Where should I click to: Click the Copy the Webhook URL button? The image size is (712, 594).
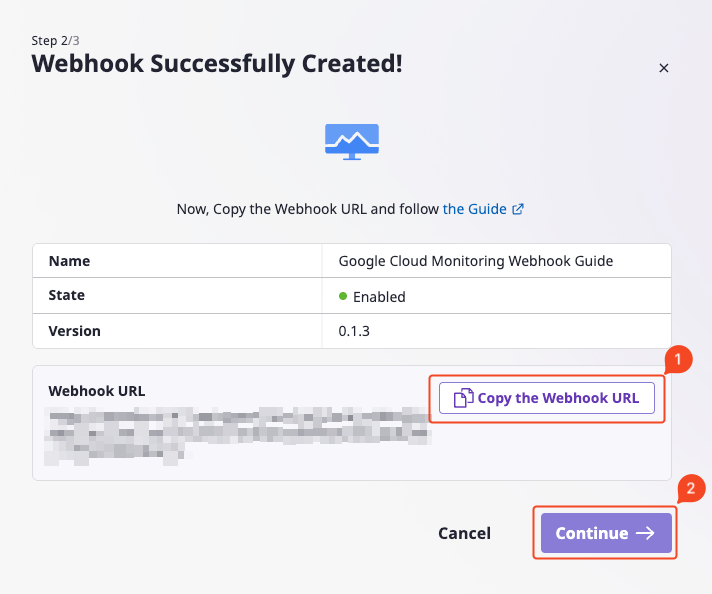pyautogui.click(x=547, y=398)
